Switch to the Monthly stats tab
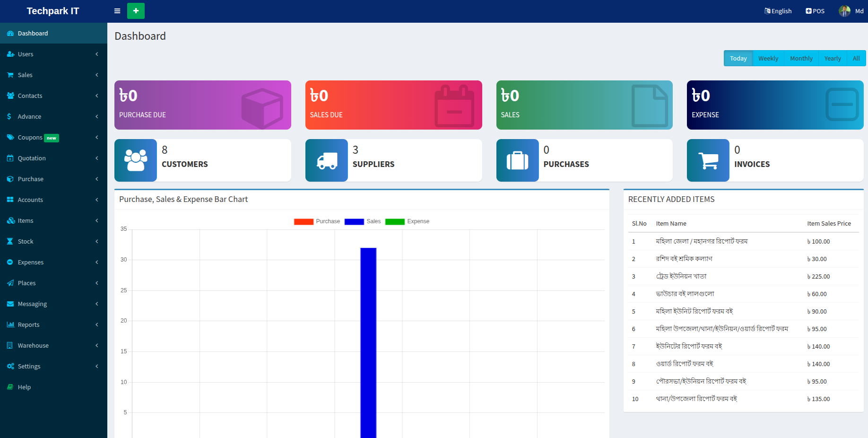868x438 pixels. click(x=801, y=58)
